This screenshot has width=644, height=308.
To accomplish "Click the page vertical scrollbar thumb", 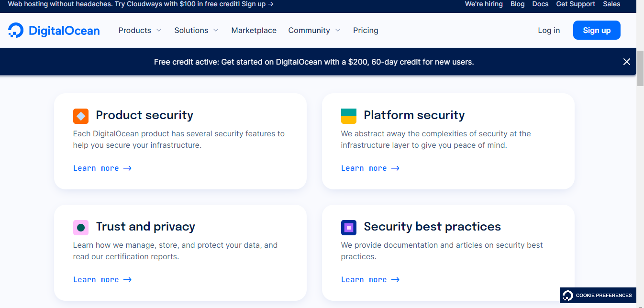I will pyautogui.click(x=640, y=68).
